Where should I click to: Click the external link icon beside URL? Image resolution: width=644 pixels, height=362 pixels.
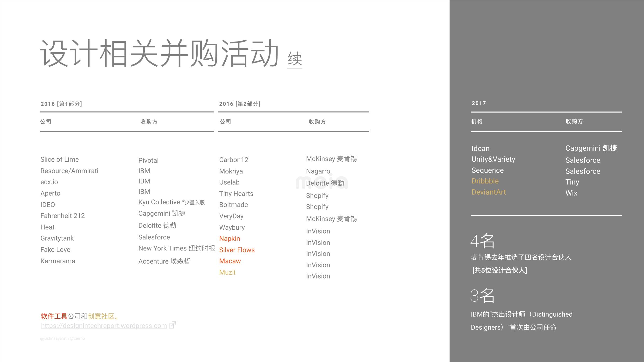pyautogui.click(x=172, y=325)
